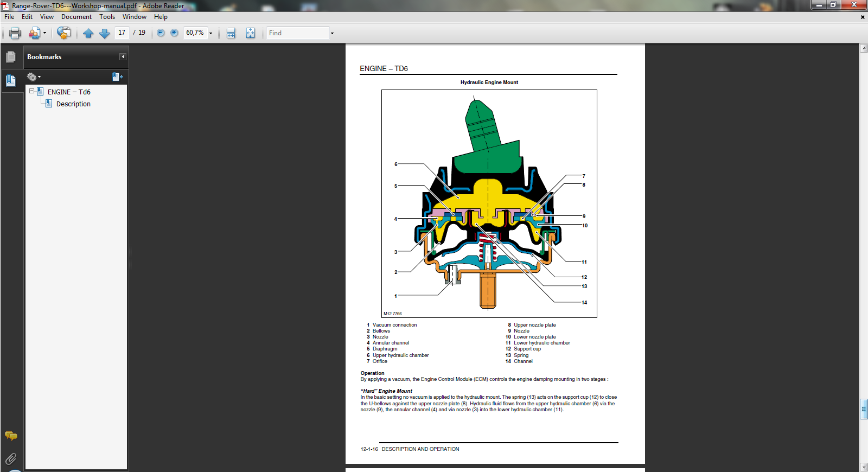The width and height of the screenshot is (868, 472).
Task: Fit one full page in the window
Action: (x=250, y=33)
